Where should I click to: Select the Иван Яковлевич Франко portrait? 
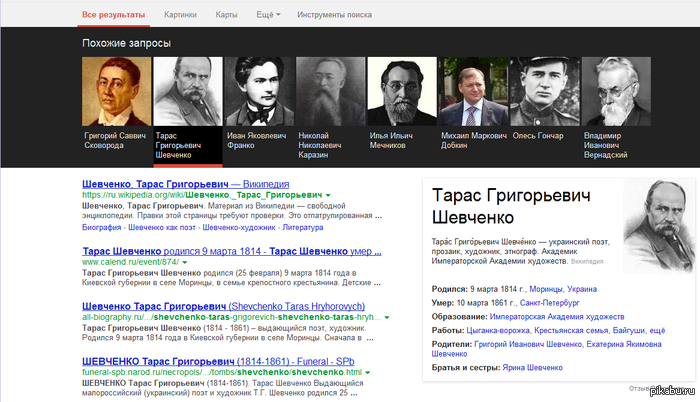click(x=259, y=91)
